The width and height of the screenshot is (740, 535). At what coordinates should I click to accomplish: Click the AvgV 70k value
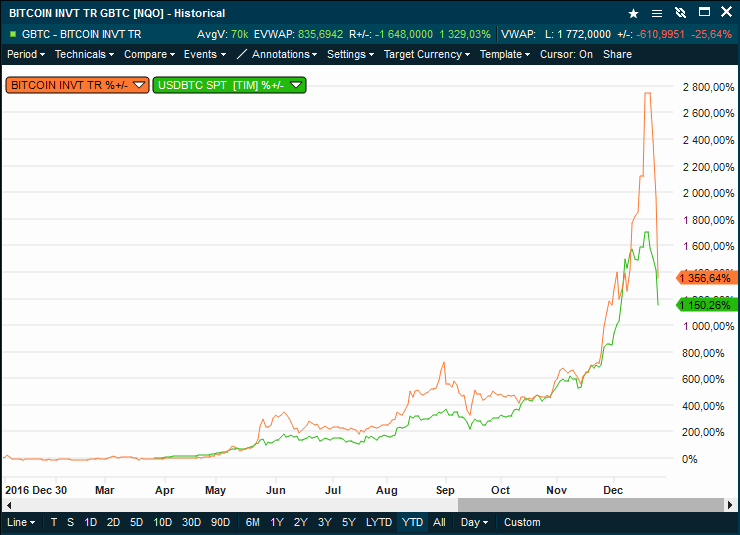click(240, 34)
